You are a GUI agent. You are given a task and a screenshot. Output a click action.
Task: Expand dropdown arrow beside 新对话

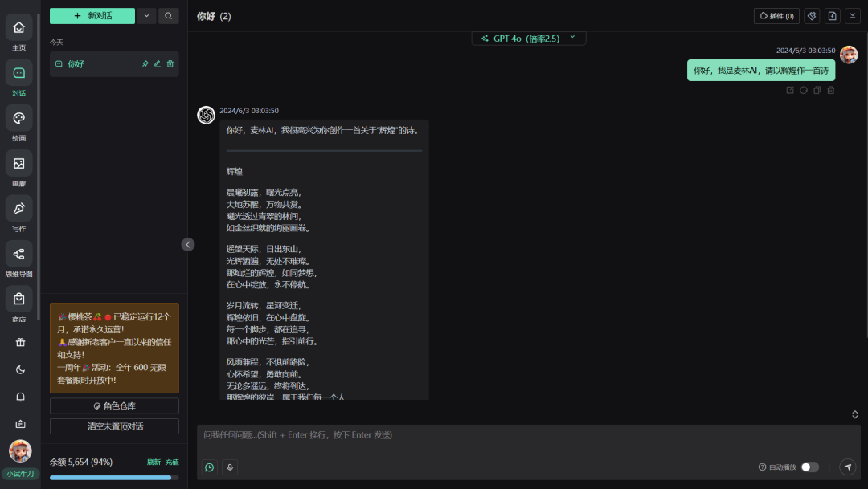click(x=146, y=16)
